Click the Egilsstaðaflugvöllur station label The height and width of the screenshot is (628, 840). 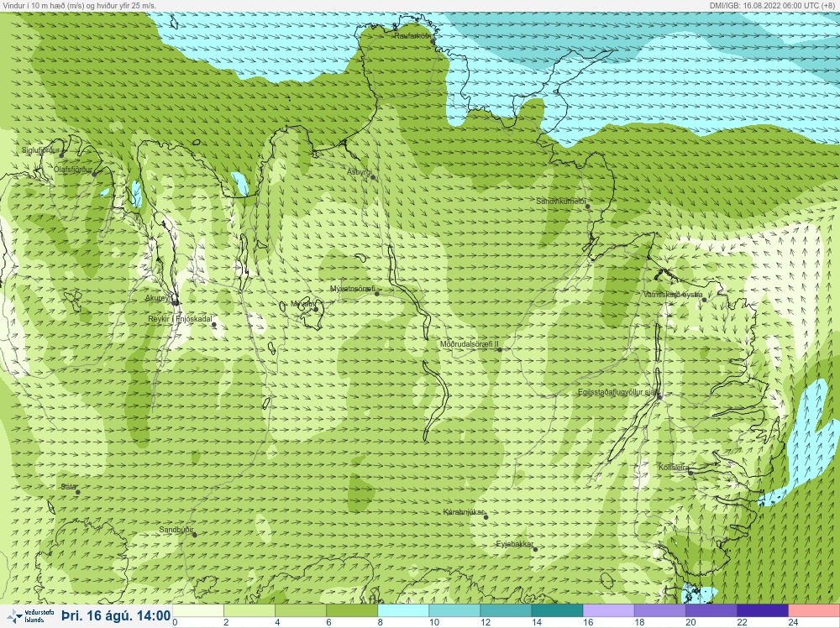[618, 392]
